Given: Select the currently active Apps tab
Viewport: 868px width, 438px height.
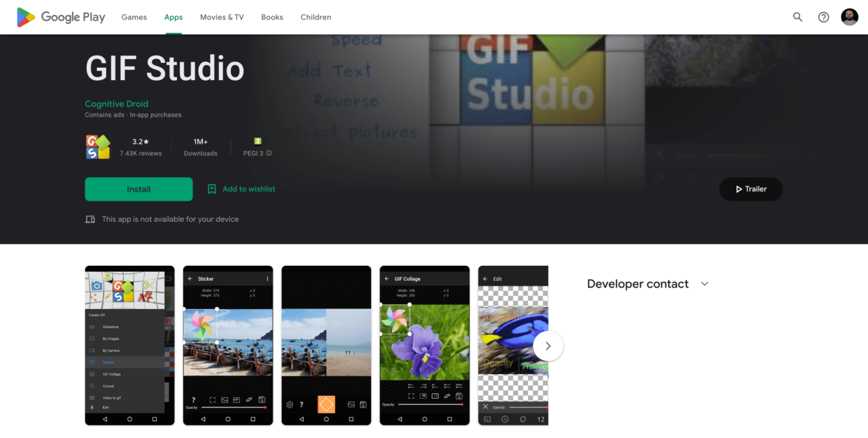Looking at the screenshot, I should coord(173,17).
